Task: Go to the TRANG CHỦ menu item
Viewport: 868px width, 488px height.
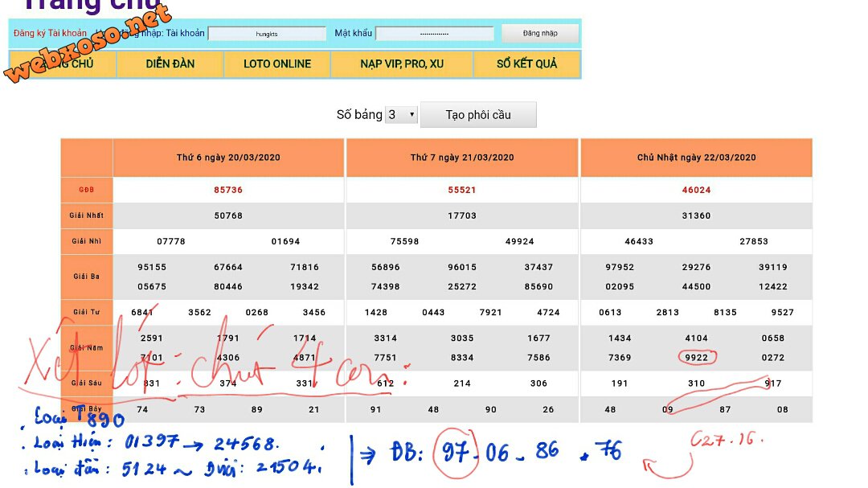Action: [63, 64]
